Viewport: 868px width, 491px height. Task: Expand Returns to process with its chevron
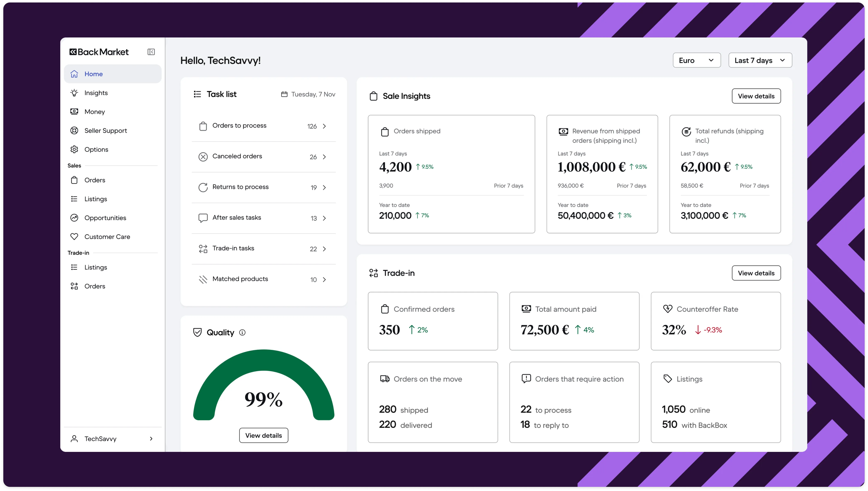[324, 188]
